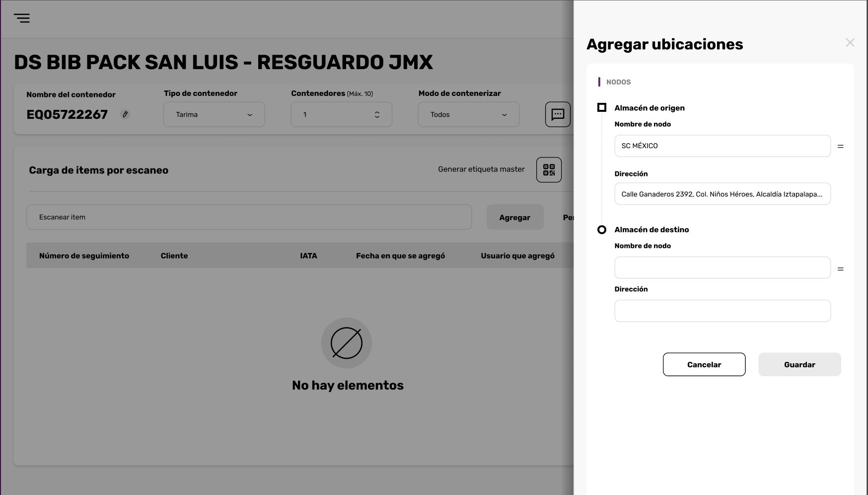Adjust the Contenedores quantity stepper
Viewport: 868px width, 495px height.
click(377, 114)
